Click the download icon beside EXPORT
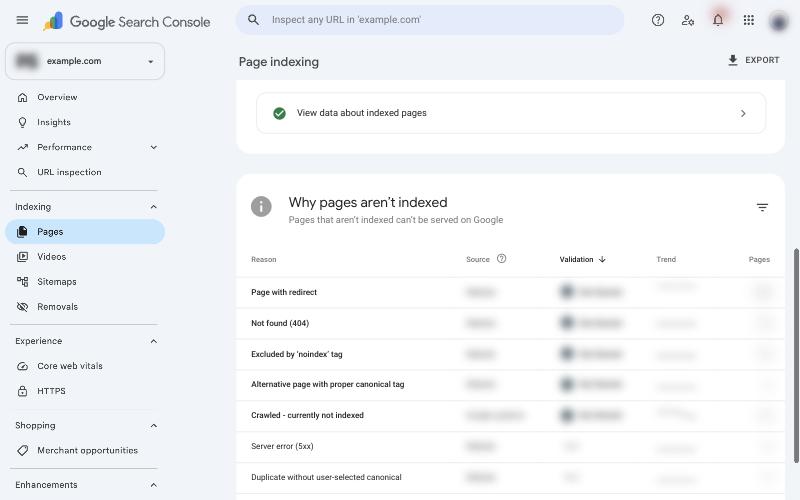Image resolution: width=800 pixels, height=500 pixels. click(733, 60)
